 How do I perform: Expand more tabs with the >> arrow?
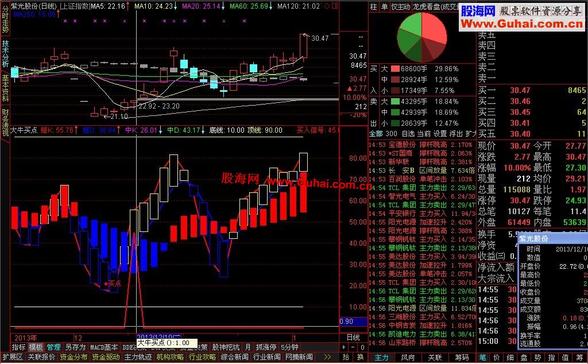click(x=327, y=357)
